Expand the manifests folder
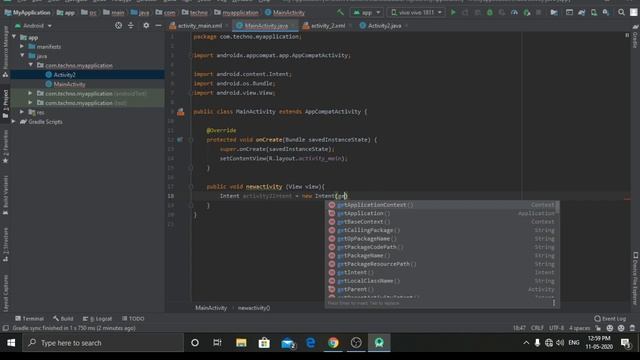640x360 pixels. pyautogui.click(x=22, y=47)
